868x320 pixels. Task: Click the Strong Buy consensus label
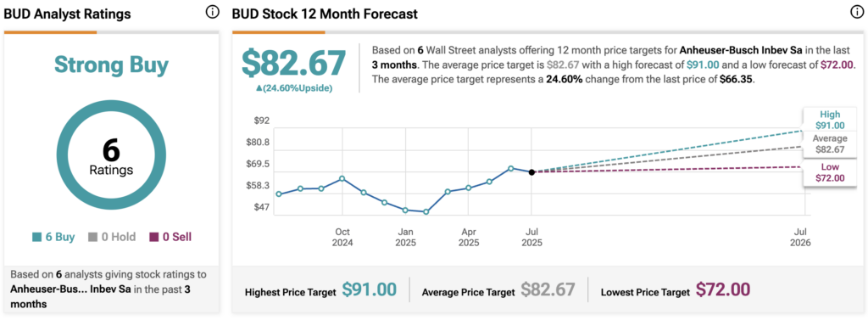(111, 65)
